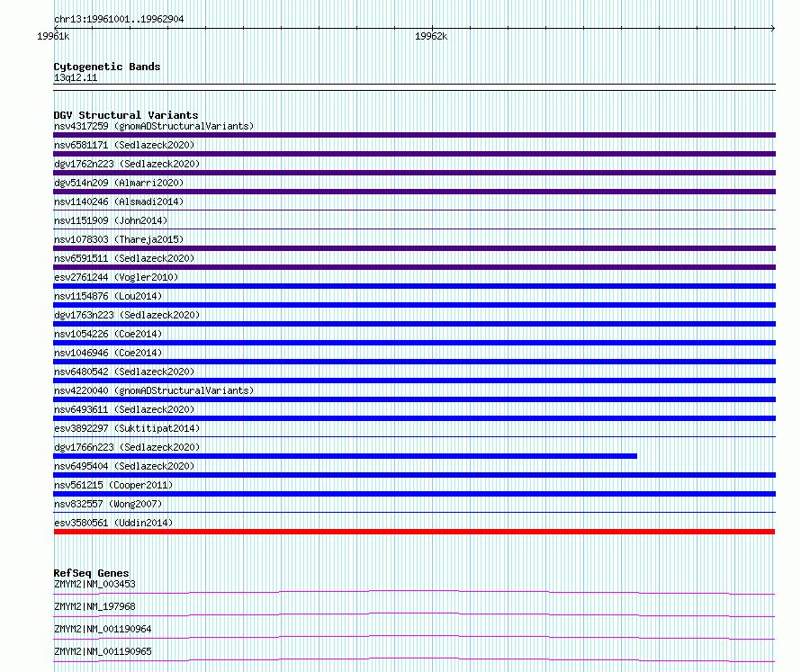Open ZMYM2|NM_003453 gene label
The image size is (801, 672).
[94, 584]
